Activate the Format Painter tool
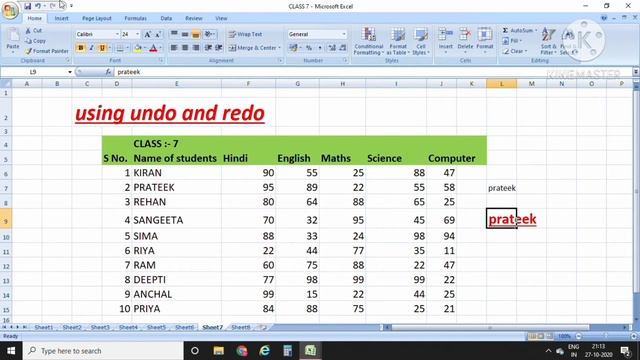640x360 pixels. [47, 51]
